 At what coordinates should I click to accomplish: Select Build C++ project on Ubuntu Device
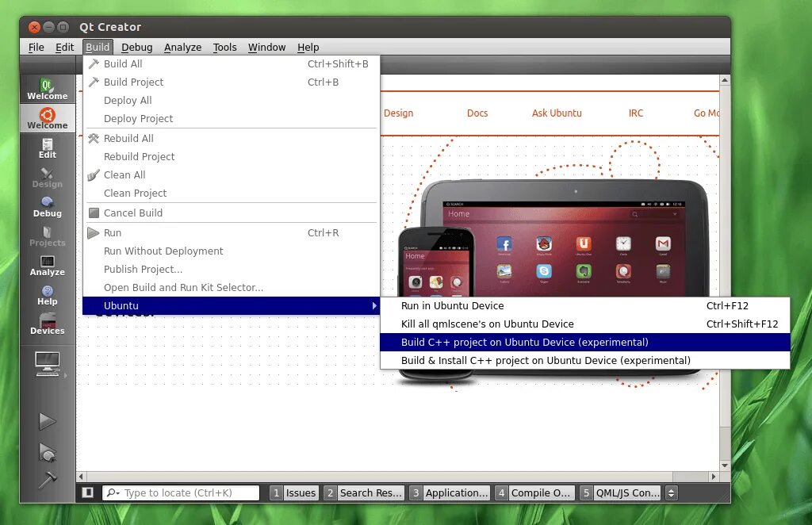(x=585, y=343)
